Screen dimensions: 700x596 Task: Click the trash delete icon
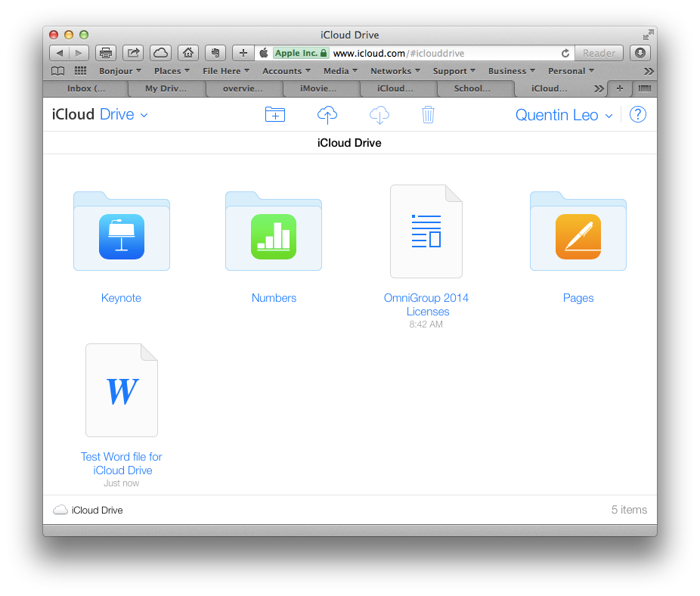[428, 115]
